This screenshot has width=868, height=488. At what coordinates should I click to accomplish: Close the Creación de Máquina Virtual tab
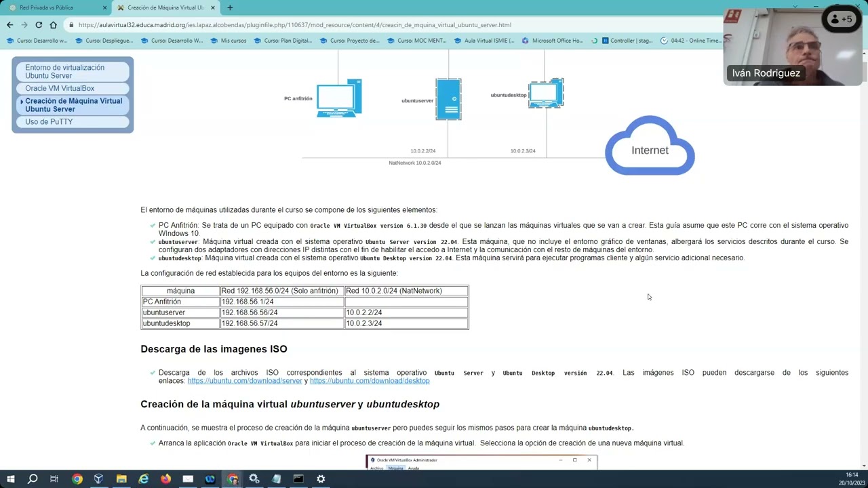tap(214, 7)
